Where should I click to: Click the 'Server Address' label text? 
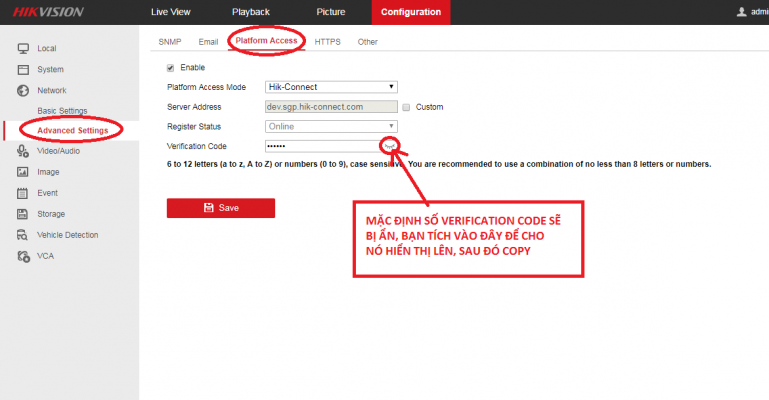pos(194,107)
